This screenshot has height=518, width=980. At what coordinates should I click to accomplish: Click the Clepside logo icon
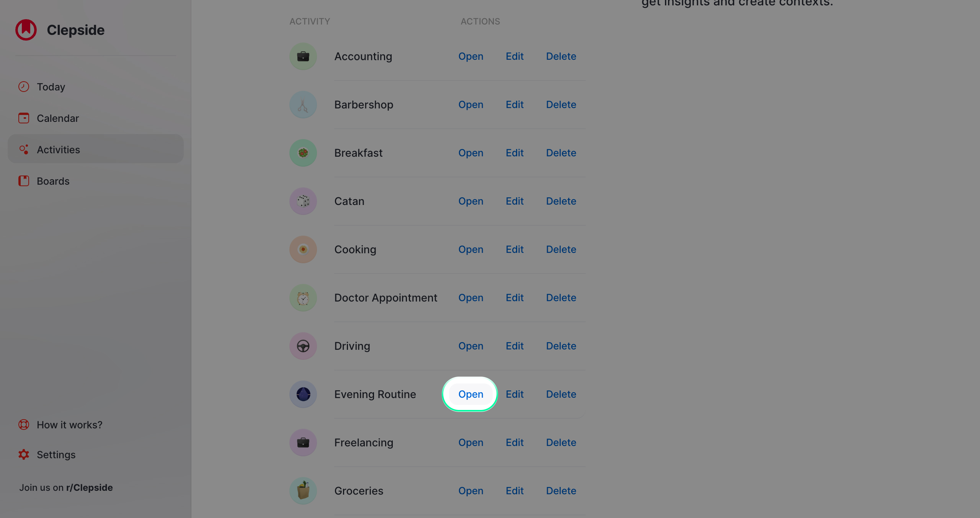pyautogui.click(x=26, y=30)
